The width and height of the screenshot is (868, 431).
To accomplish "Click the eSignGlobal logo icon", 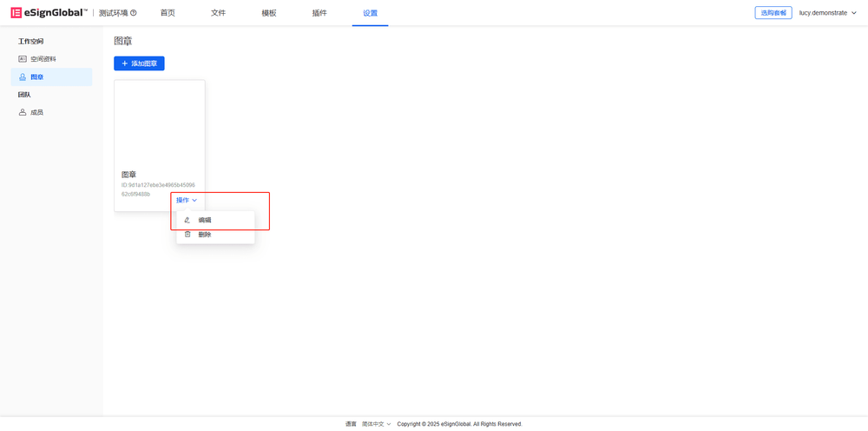I will click(16, 13).
